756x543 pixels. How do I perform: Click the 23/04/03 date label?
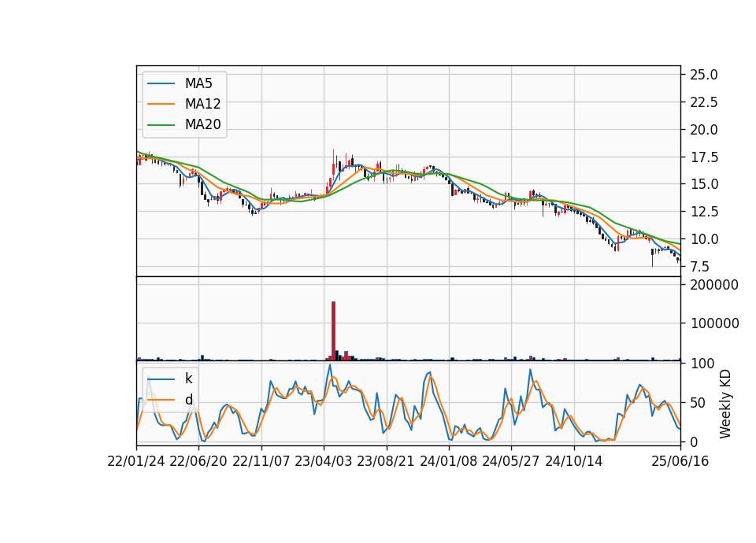pos(324,461)
